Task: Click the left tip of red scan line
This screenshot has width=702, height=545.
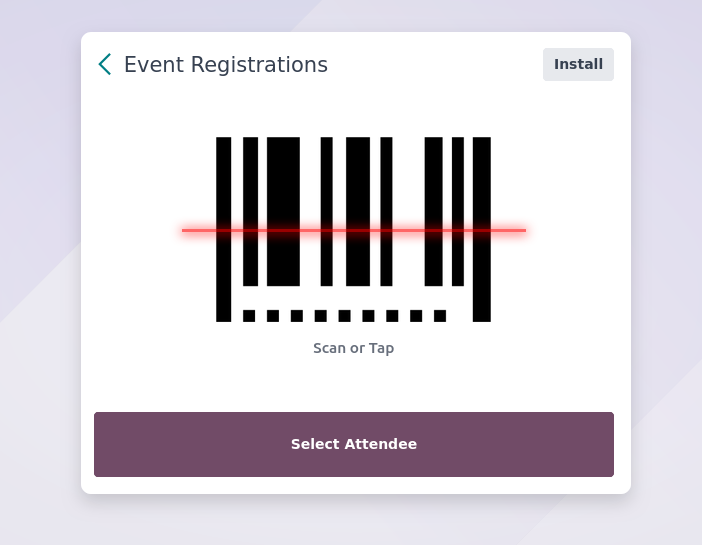Action: pyautogui.click(x=184, y=230)
